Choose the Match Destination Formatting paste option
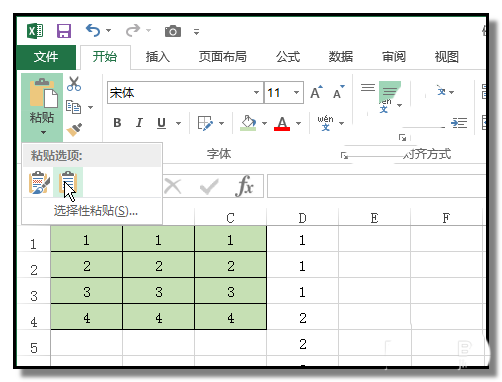The width and height of the screenshot is (502, 382). click(x=68, y=182)
